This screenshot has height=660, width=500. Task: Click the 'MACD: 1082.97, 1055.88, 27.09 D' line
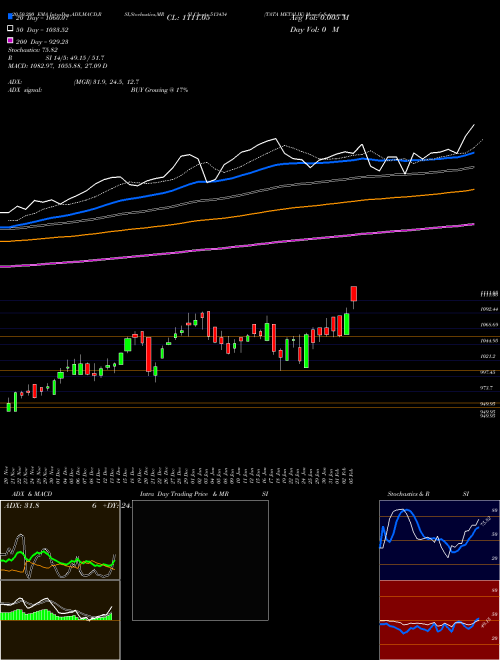(58, 66)
